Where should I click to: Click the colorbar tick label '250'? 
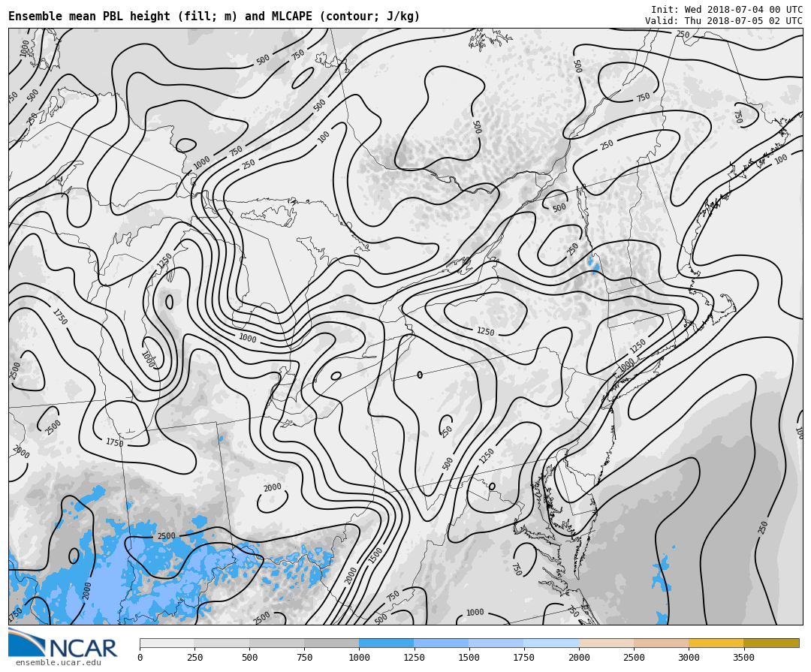194,658
